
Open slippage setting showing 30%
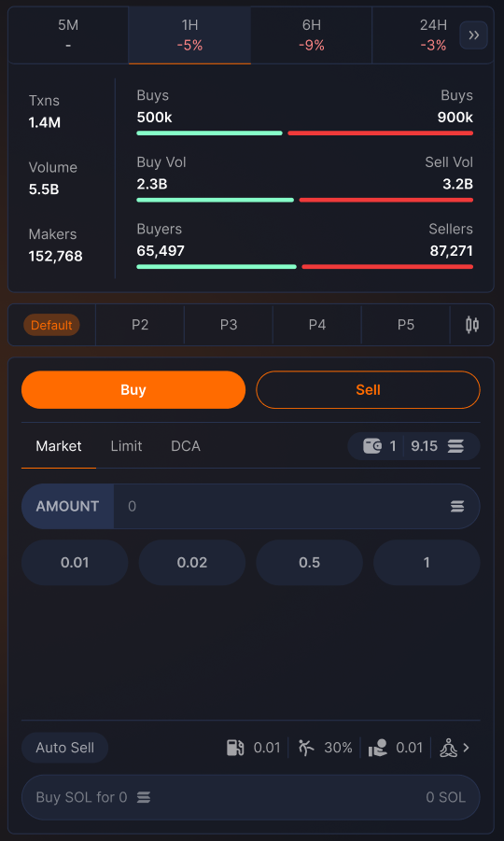[326, 748]
